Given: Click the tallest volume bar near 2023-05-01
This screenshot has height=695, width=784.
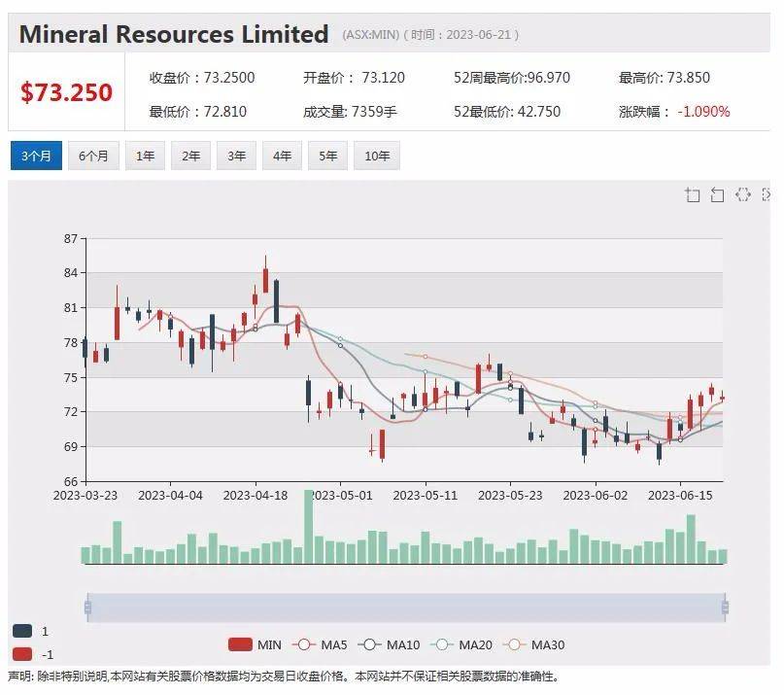Looking at the screenshot, I should [x=309, y=527].
